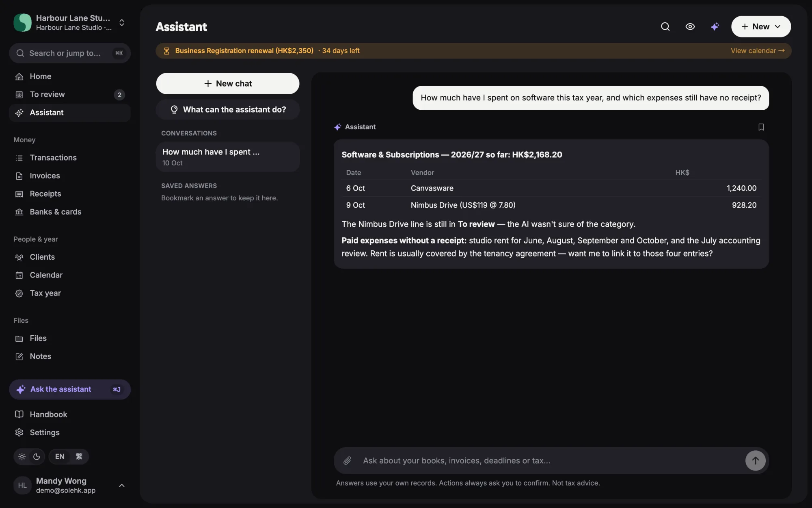Click the Canvasware vendor row
The height and width of the screenshot is (508, 812).
click(551, 188)
